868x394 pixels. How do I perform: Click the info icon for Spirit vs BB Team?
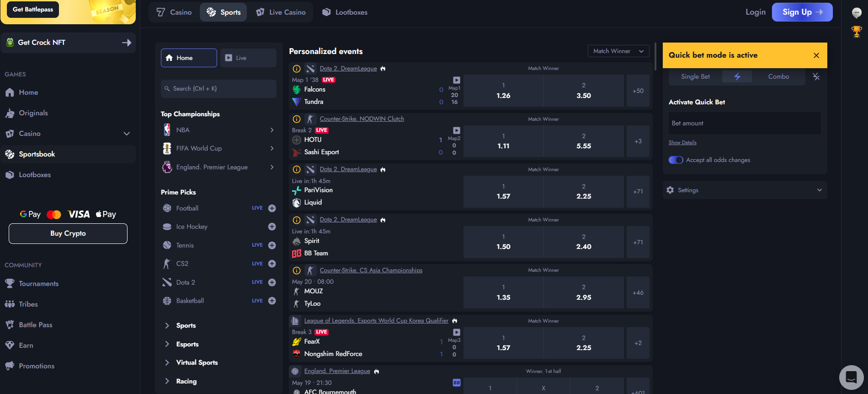pyautogui.click(x=297, y=220)
